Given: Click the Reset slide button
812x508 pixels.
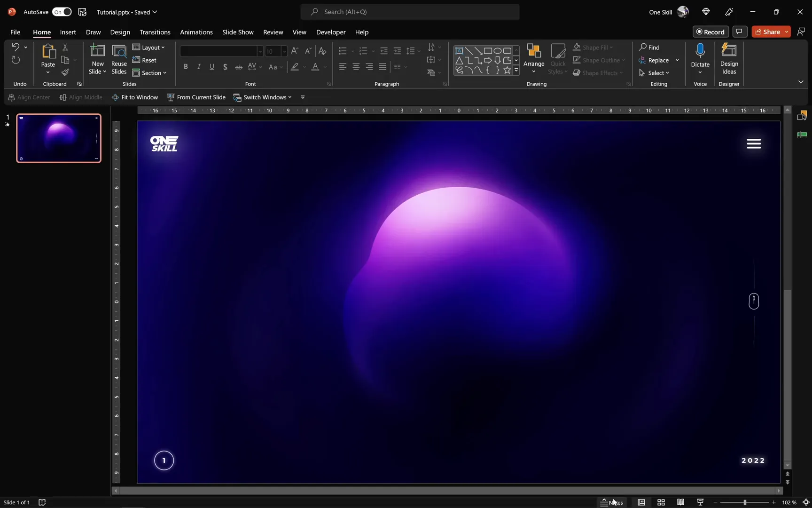Looking at the screenshot, I should (x=145, y=60).
